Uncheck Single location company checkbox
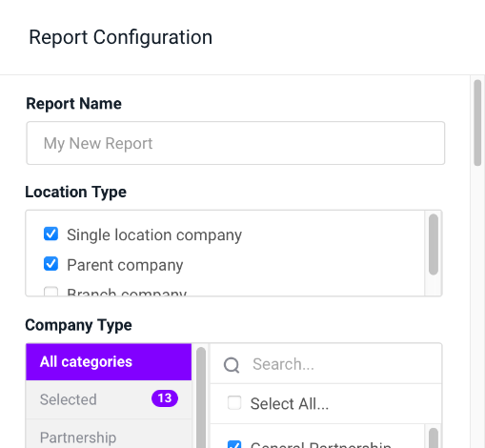The width and height of the screenshot is (485, 448). [51, 234]
